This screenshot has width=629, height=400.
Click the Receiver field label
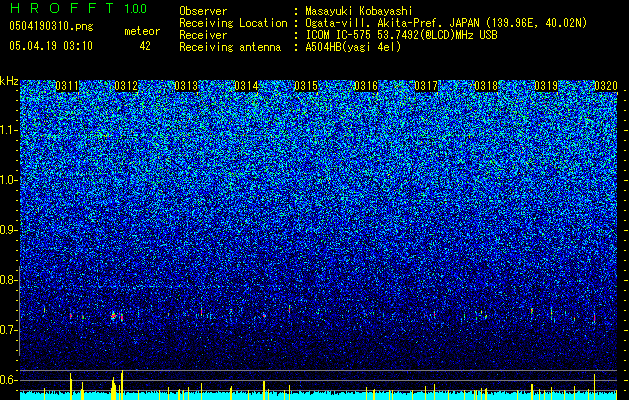click(203, 35)
